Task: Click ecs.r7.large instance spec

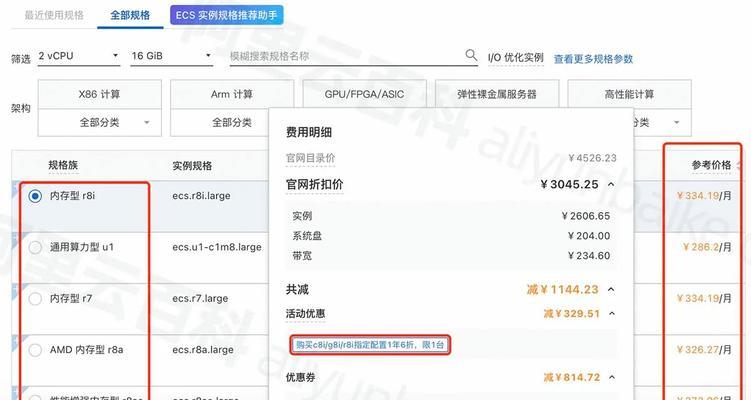Action: [x=200, y=298]
